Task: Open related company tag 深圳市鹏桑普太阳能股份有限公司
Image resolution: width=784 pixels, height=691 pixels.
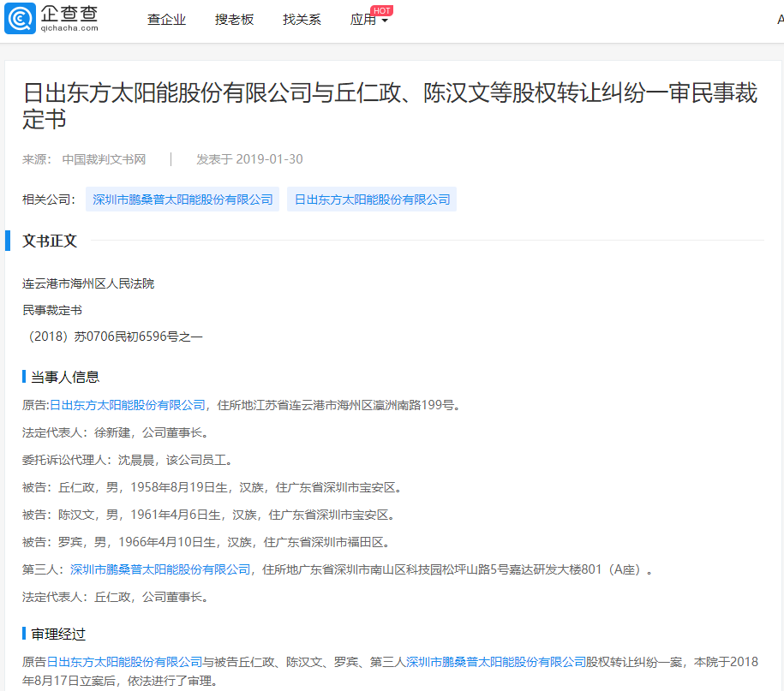Action: 183,200
